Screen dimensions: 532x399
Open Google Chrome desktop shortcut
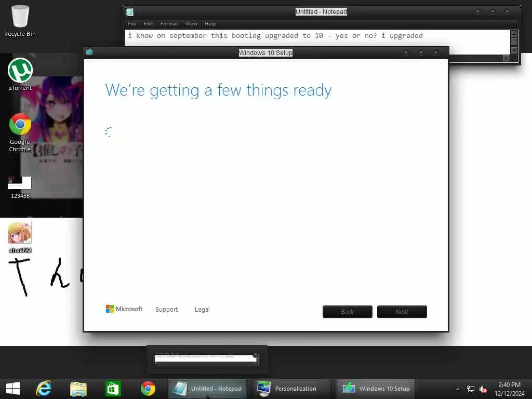[20, 132]
